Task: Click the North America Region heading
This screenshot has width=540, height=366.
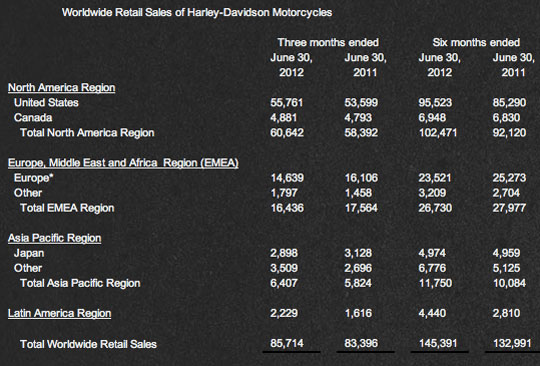Action: coord(61,87)
